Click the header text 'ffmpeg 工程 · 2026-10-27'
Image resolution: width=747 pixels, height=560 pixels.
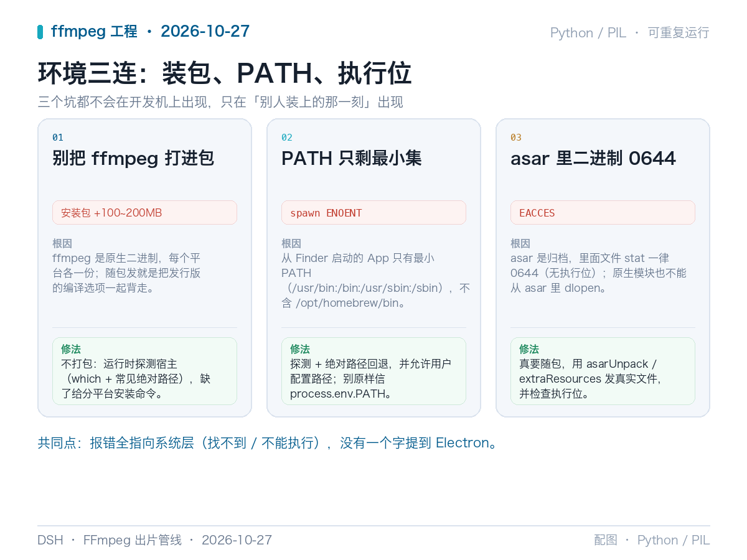(x=150, y=32)
